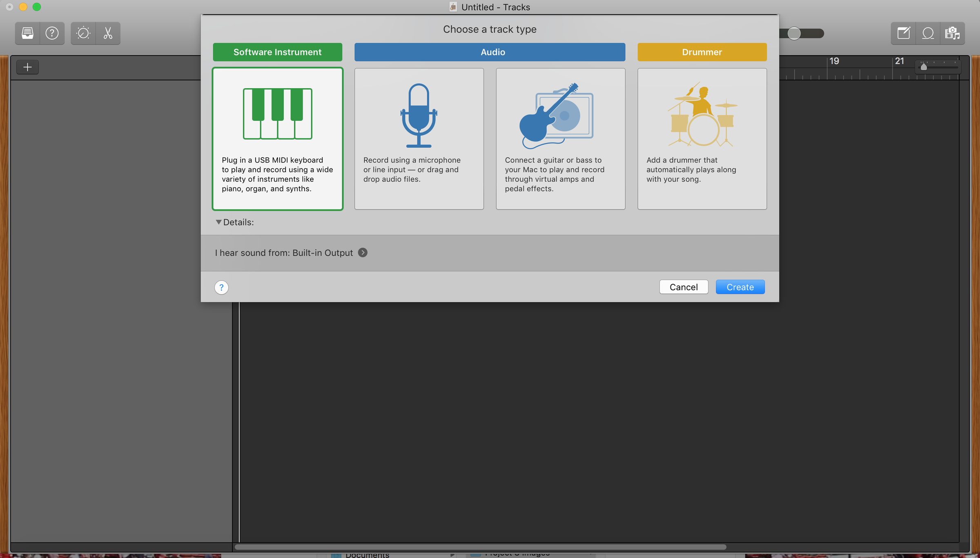Adjust the master volume slider knob
The image size is (980, 558).
(x=794, y=33)
